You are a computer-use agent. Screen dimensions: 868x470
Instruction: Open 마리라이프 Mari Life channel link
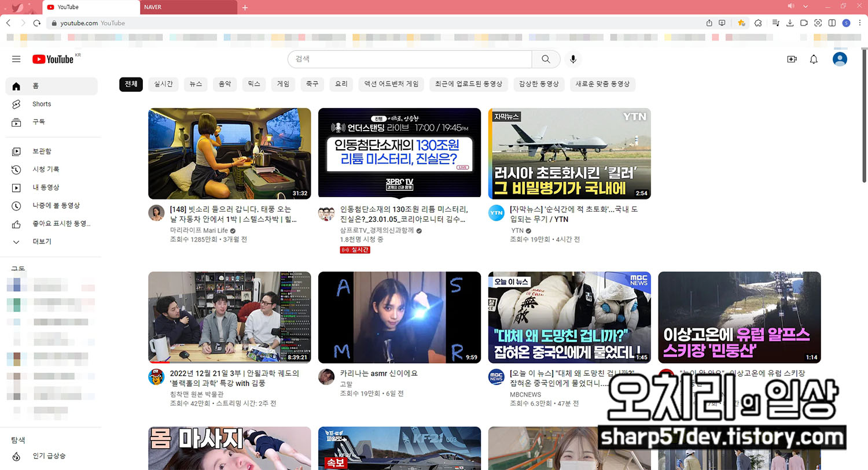tap(198, 231)
